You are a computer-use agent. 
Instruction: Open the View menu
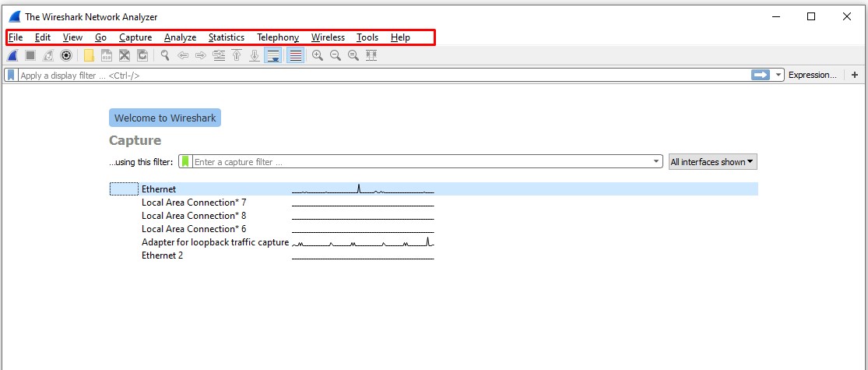pos(72,37)
